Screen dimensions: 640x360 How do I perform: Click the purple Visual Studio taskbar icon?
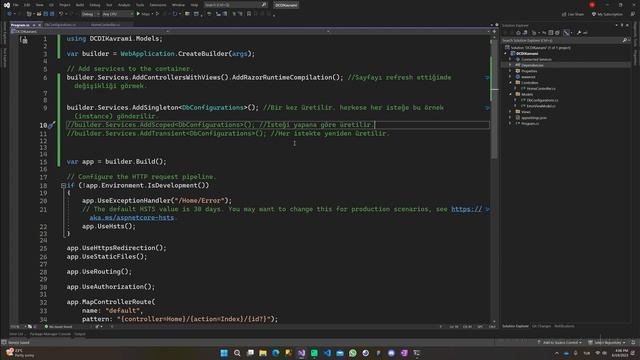(302, 353)
